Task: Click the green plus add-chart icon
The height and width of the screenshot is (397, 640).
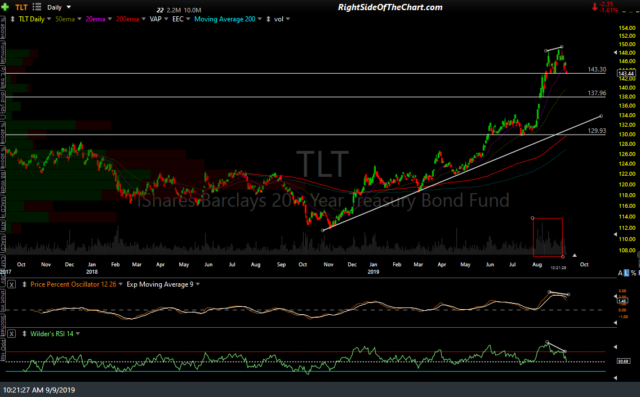Action: pyautogui.click(x=5, y=7)
